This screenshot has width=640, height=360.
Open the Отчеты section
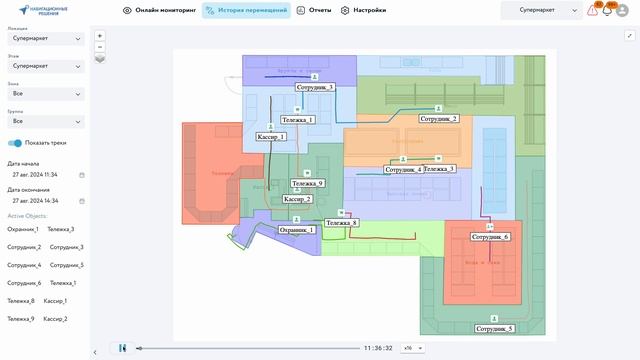tap(314, 10)
